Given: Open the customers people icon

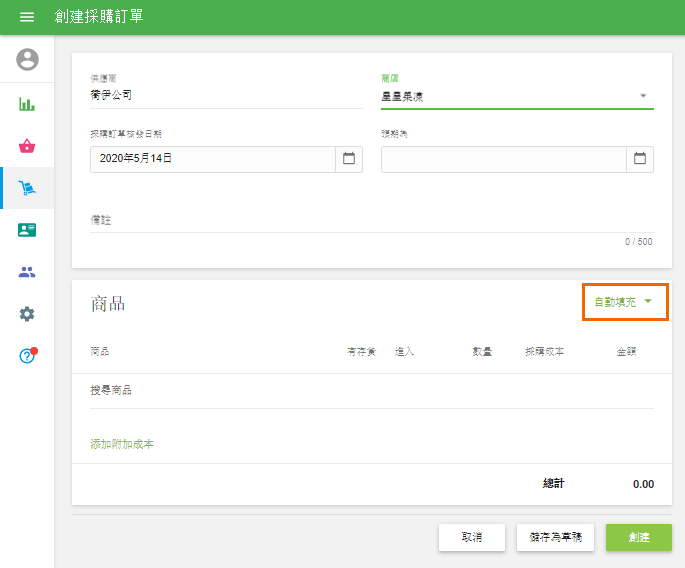Looking at the screenshot, I should (27, 272).
